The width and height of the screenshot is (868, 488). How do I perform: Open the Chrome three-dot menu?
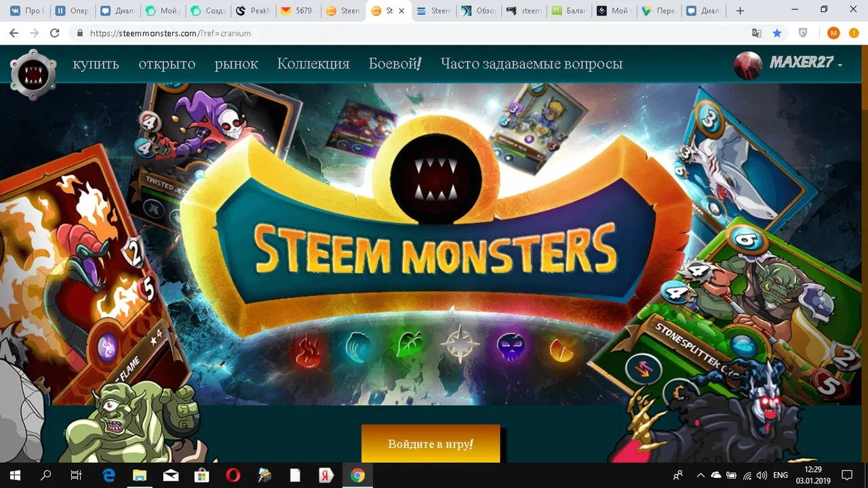coord(855,33)
